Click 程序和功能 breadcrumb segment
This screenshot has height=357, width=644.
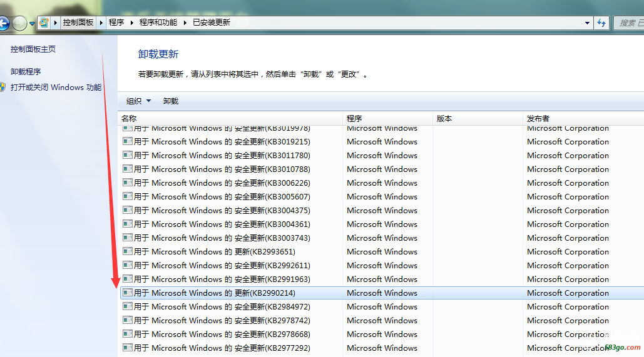tap(158, 23)
